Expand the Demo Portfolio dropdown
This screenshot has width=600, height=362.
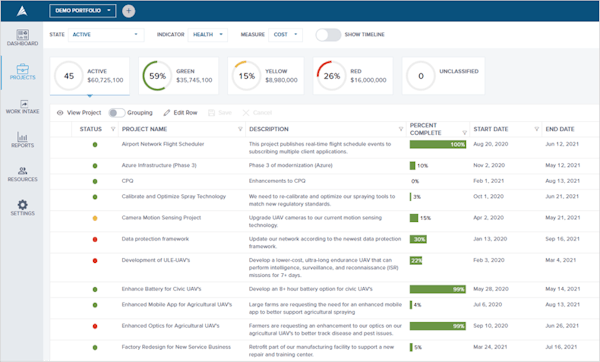coord(82,11)
